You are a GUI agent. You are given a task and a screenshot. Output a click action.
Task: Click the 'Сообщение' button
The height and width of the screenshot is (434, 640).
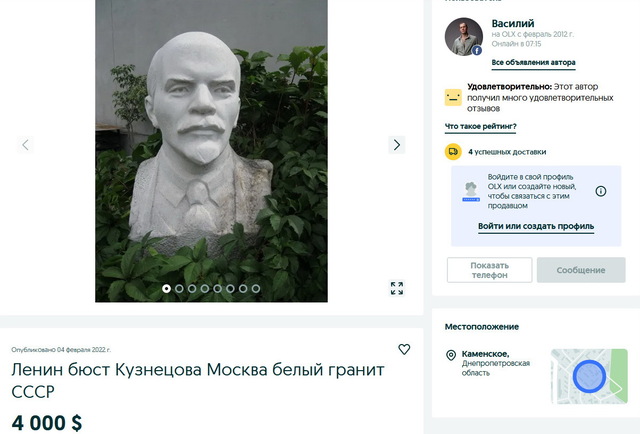[x=581, y=270]
